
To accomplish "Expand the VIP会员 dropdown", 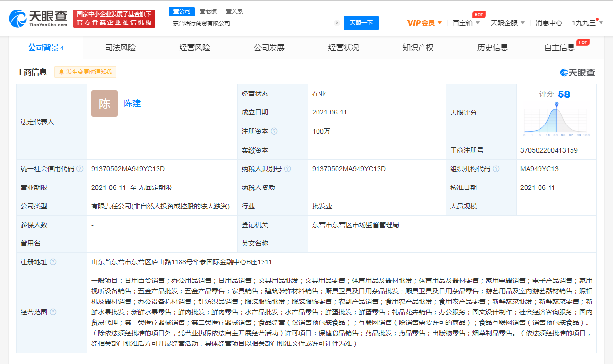I will tap(424, 23).
